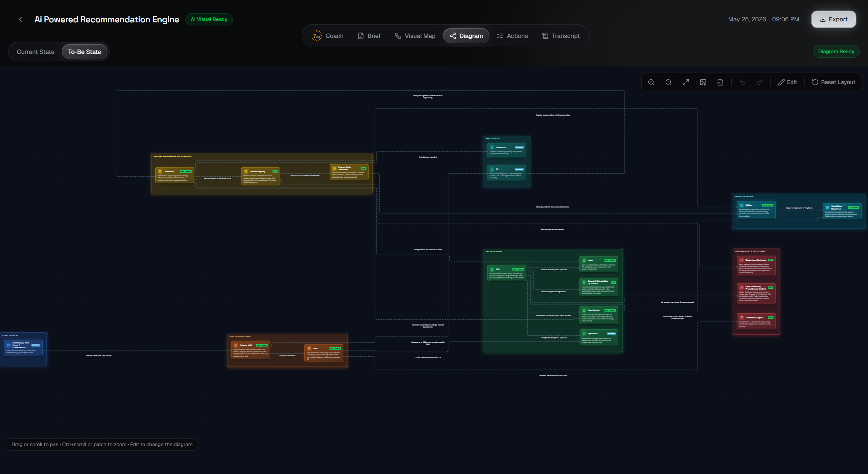This screenshot has width=868, height=474.
Task: Select the To-Be State view
Action: tap(84, 52)
